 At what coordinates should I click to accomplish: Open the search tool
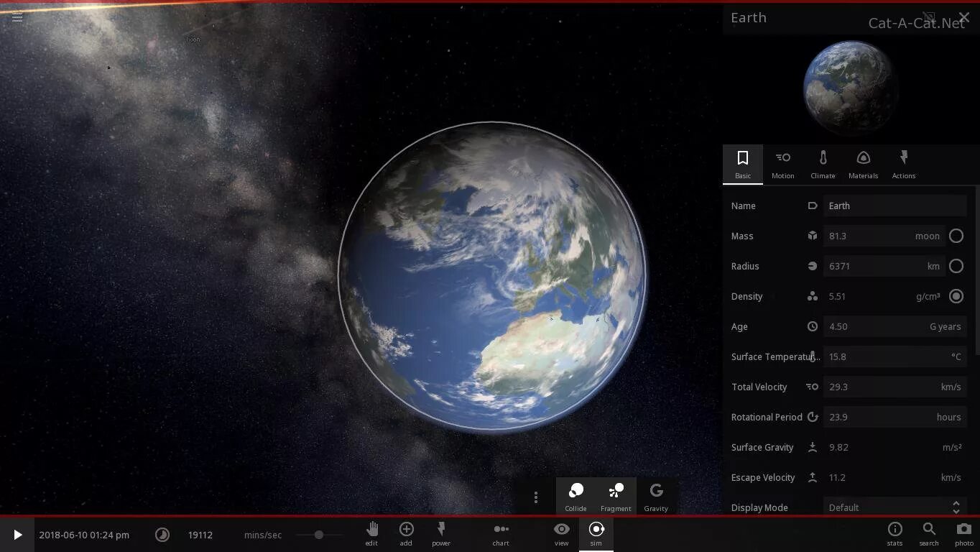point(929,533)
